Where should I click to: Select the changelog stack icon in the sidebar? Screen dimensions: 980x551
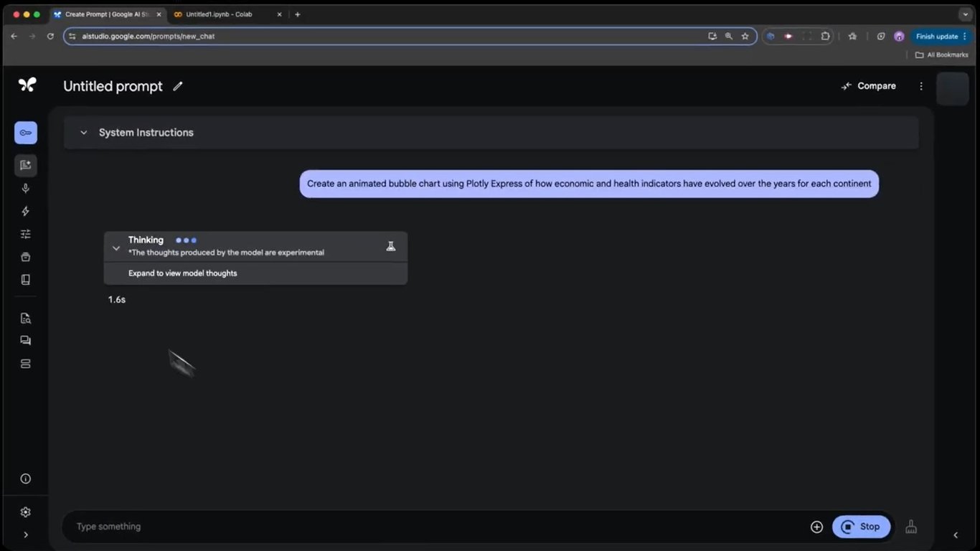[25, 363]
